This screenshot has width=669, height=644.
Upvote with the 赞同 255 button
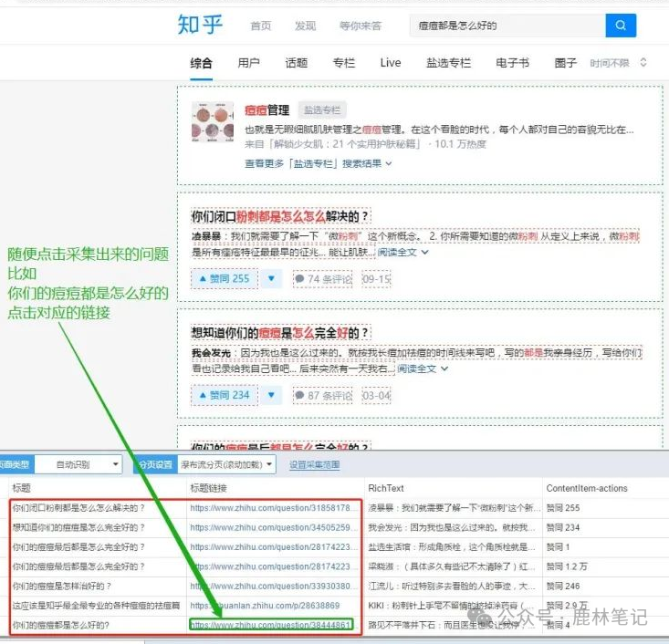[x=225, y=279]
